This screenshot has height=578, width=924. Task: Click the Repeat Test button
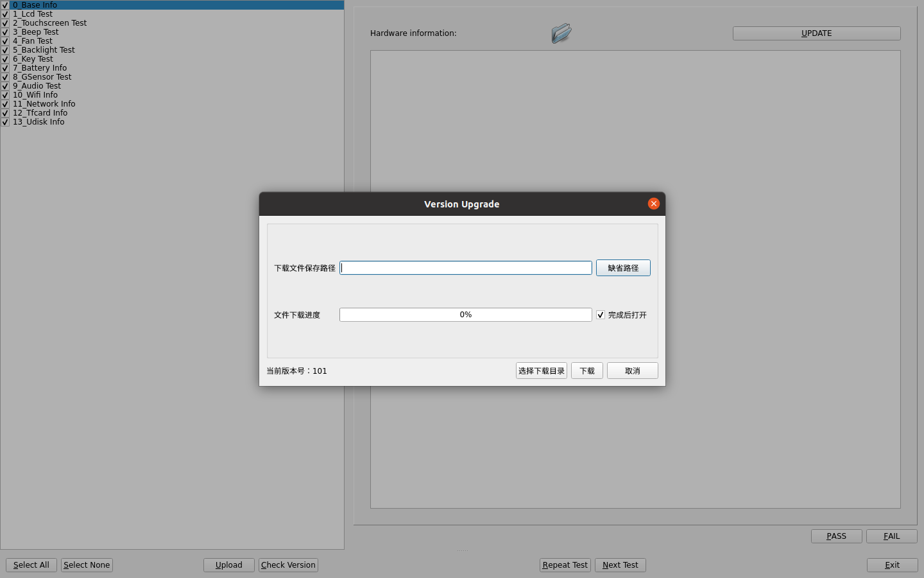click(565, 565)
